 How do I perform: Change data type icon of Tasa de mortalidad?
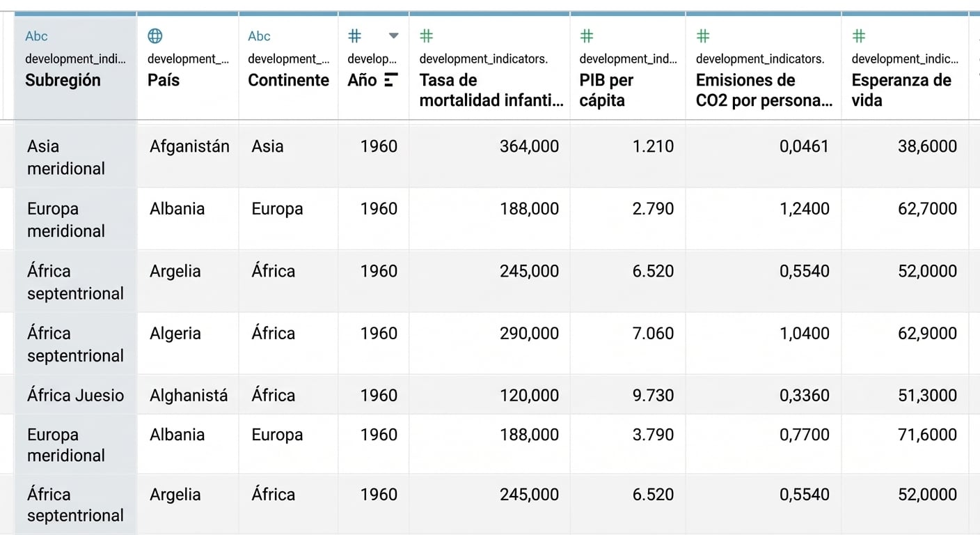click(x=427, y=36)
